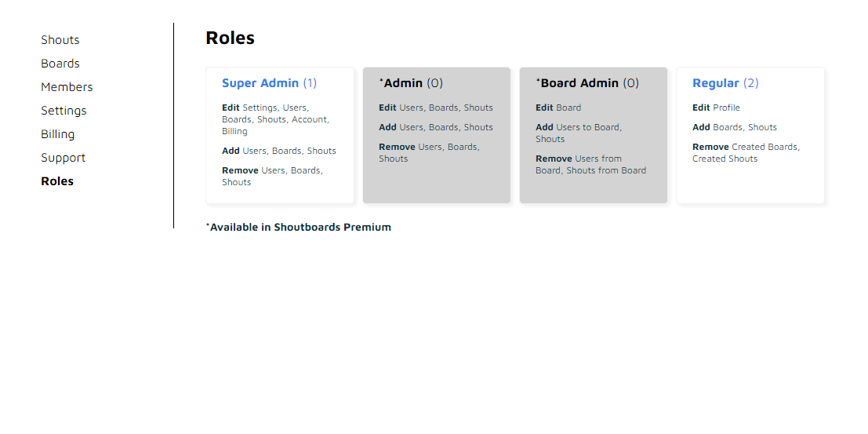
Task: Click Edit permissions line in Super Admin card
Action: point(276,119)
